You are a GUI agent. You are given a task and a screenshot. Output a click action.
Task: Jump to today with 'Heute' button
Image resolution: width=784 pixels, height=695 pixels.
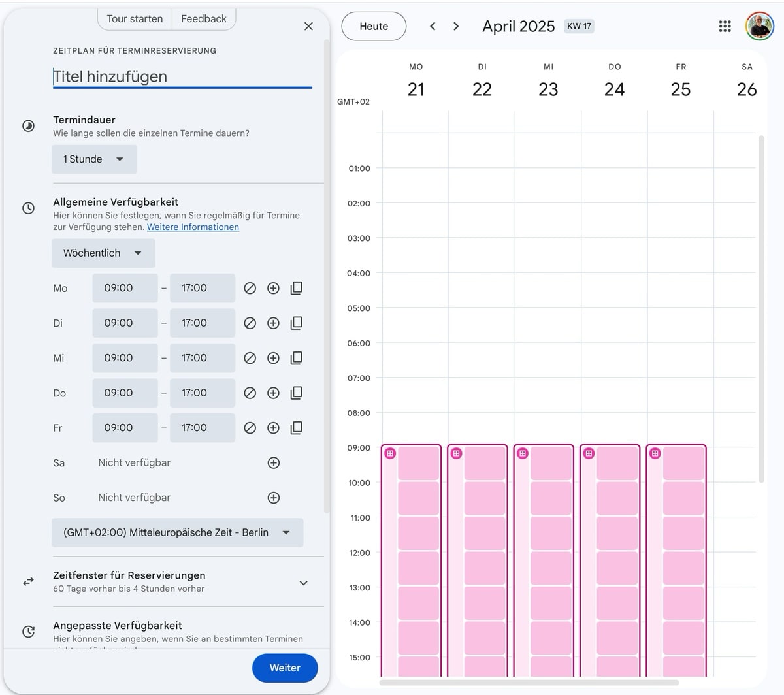click(374, 26)
